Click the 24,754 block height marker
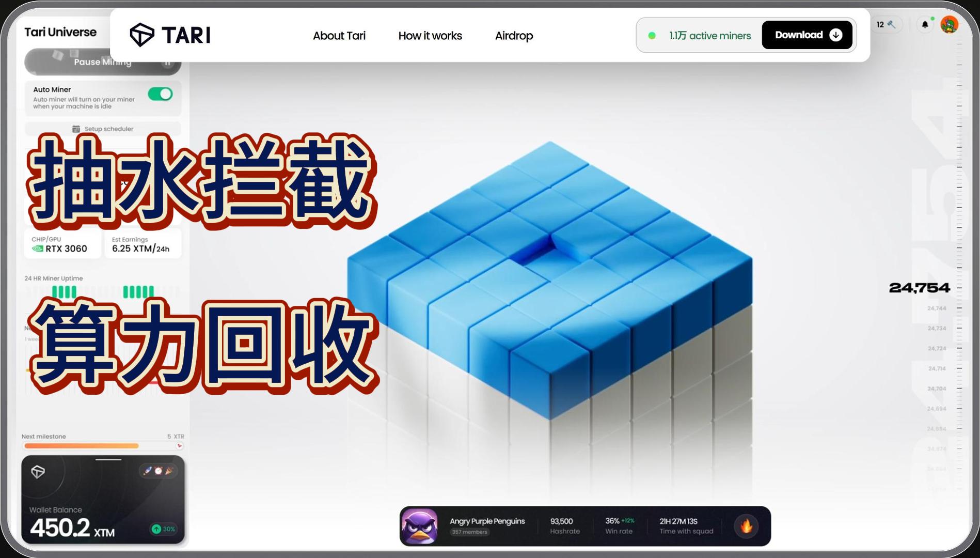 (920, 288)
